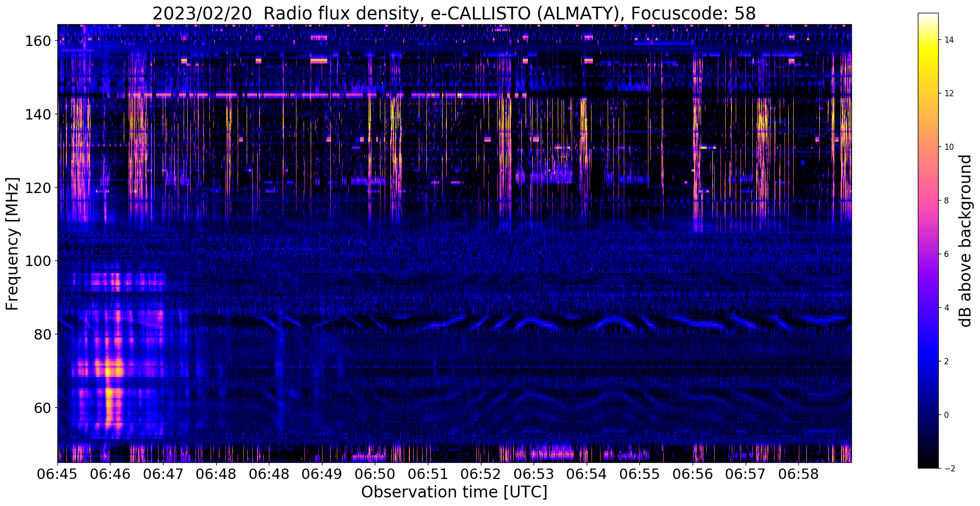Select the 'Observation time [UTC]' x-axis label
The height and width of the screenshot is (506, 980).
pos(454,492)
